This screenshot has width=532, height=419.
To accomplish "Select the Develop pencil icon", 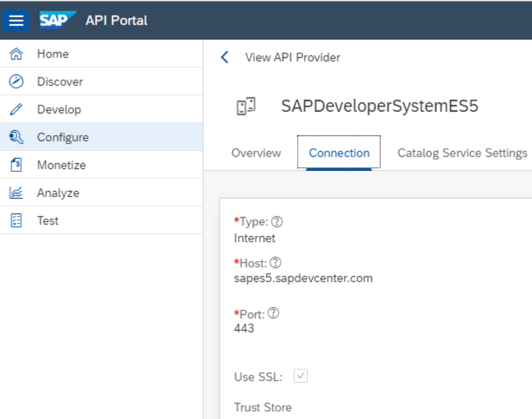I will tap(17, 110).
